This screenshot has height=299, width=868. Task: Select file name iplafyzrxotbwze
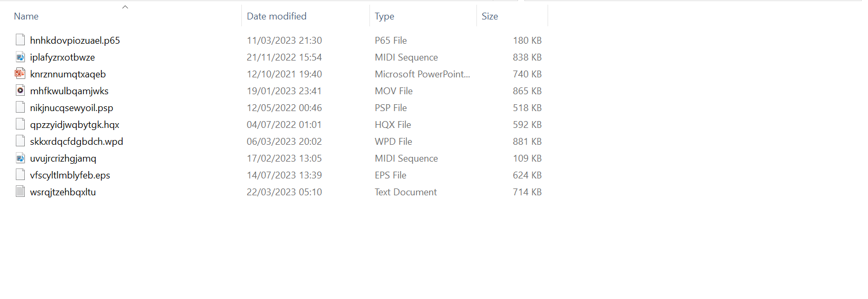coord(62,57)
